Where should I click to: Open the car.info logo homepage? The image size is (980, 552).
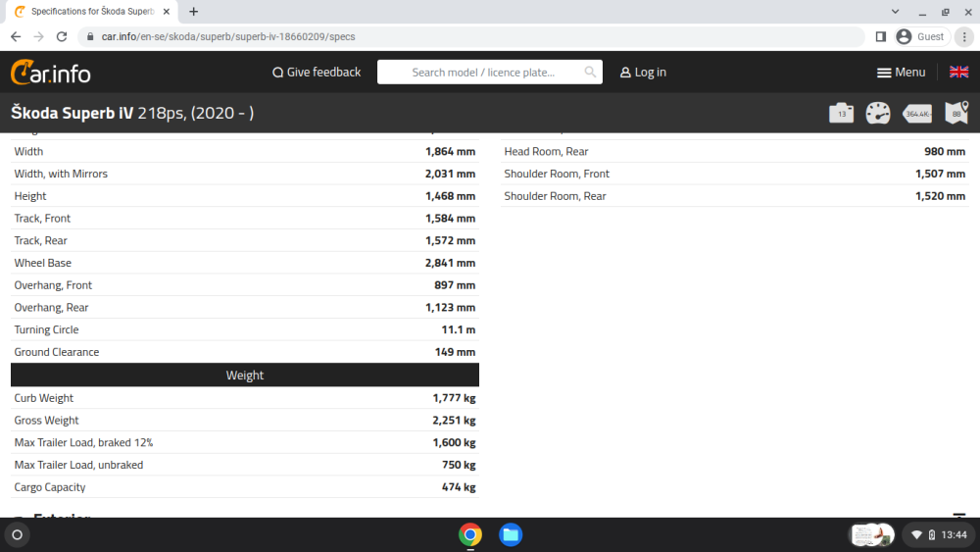tap(51, 73)
